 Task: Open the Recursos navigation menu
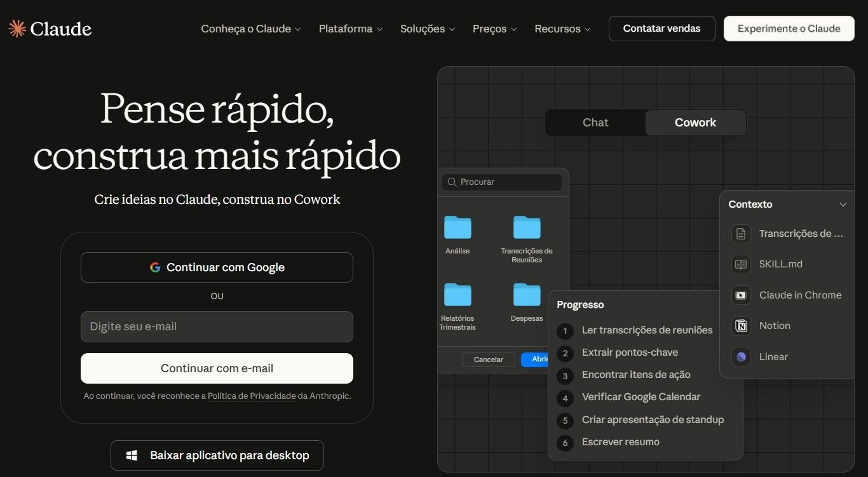click(562, 29)
